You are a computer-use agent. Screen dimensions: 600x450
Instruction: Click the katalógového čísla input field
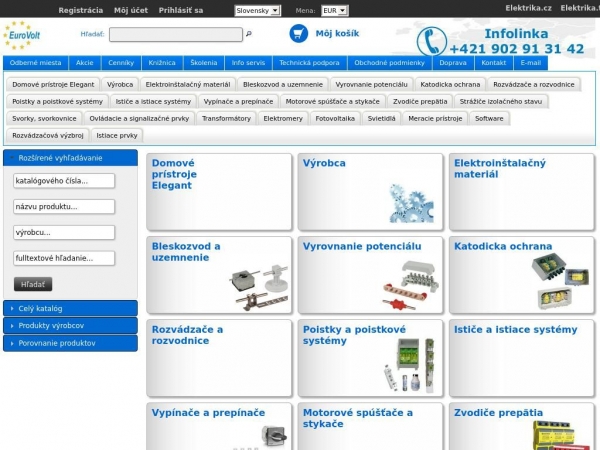pyautogui.click(x=64, y=181)
